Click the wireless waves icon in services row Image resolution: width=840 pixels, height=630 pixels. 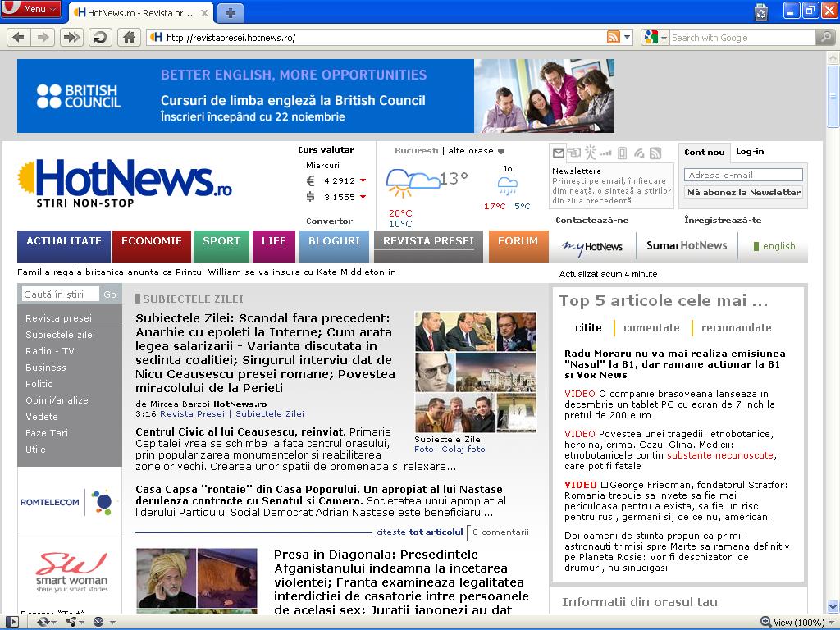tap(638, 153)
